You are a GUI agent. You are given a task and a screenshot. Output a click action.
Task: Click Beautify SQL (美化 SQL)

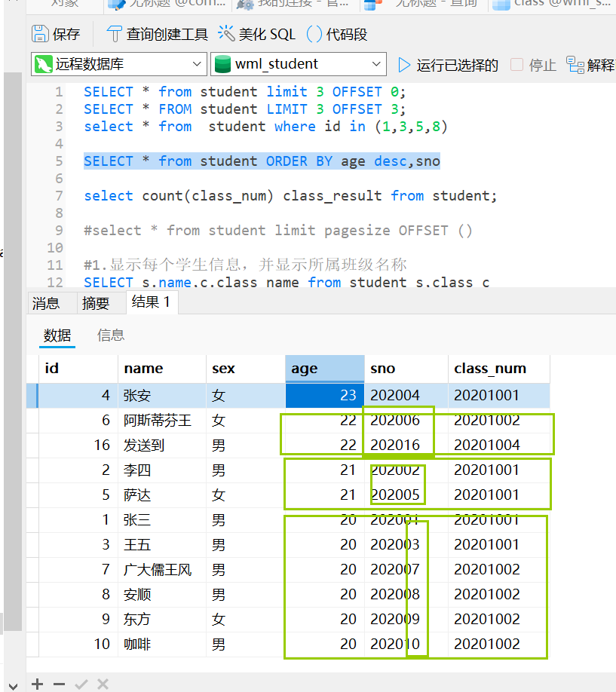point(256,34)
